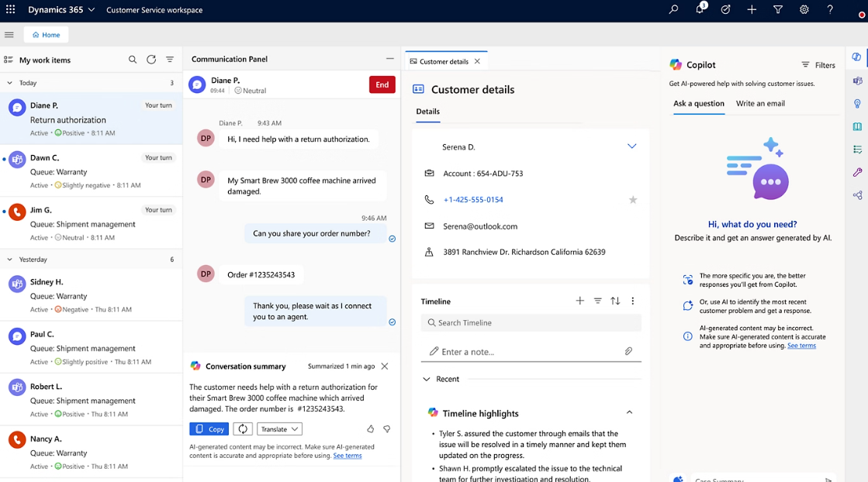Attach a file to the note
The width and height of the screenshot is (868, 482).
point(628,351)
